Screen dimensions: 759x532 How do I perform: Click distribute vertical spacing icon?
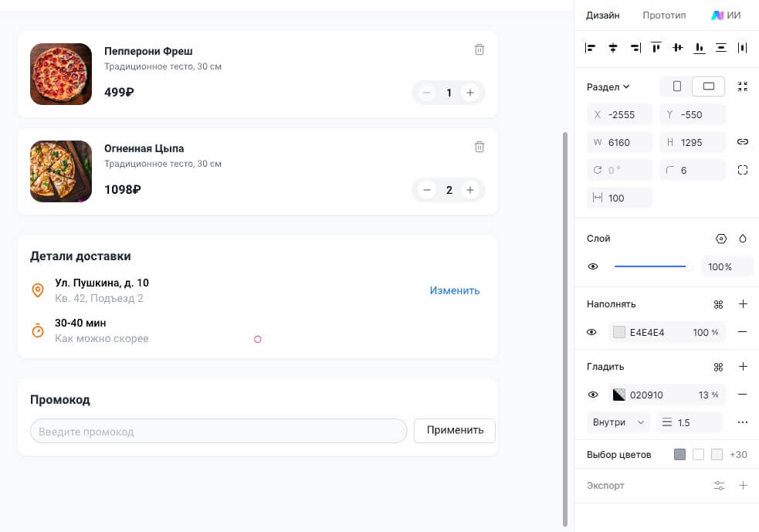tap(720, 47)
